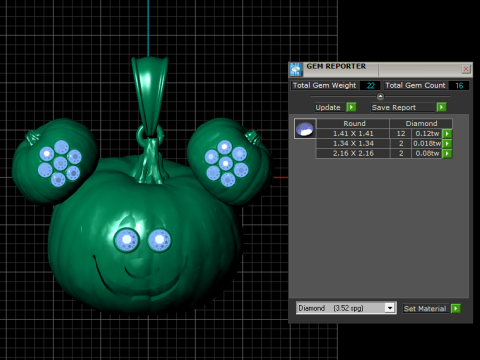This screenshot has width=480, height=360.
Task: Select the 1.41 X 1.41 size cell
Action: (x=353, y=134)
